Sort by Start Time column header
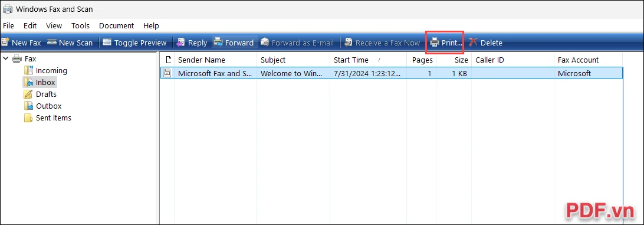The image size is (644, 225). point(368,60)
